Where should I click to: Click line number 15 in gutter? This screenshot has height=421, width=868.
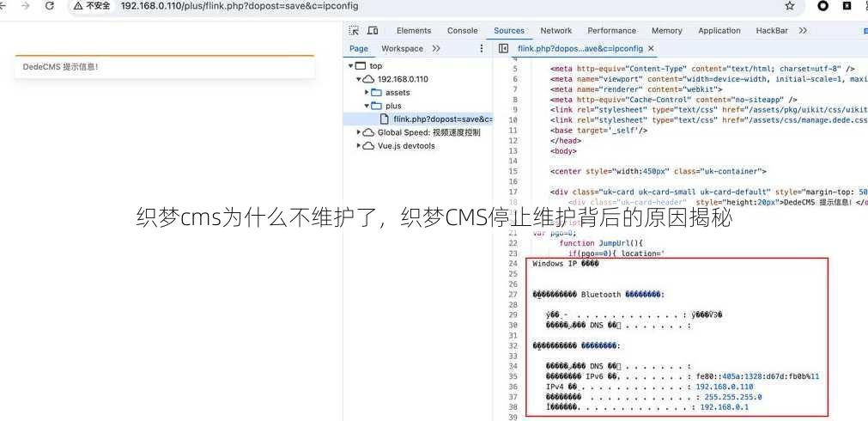(x=513, y=171)
